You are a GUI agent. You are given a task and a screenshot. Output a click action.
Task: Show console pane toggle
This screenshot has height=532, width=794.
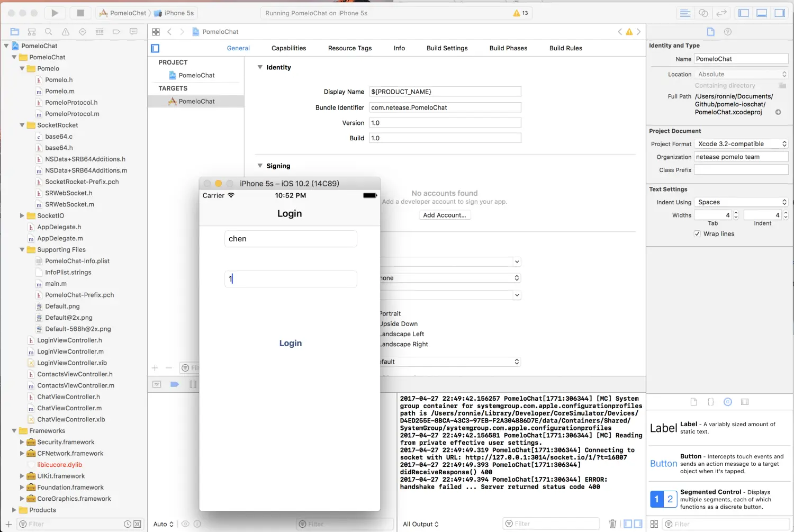[x=638, y=524]
